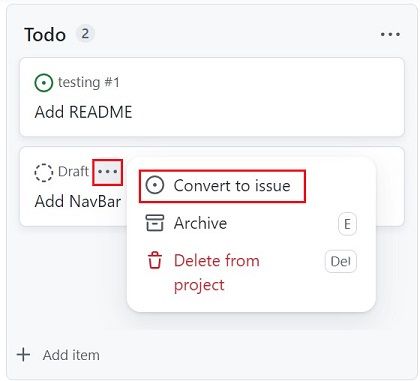The image size is (420, 381).
Task: Click the plus icon beside Add item
Action: pos(24,355)
